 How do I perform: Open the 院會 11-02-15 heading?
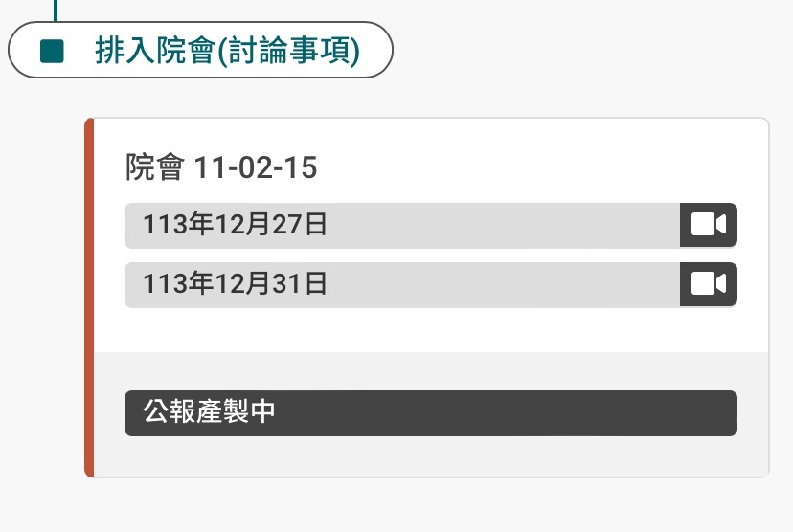[221, 167]
